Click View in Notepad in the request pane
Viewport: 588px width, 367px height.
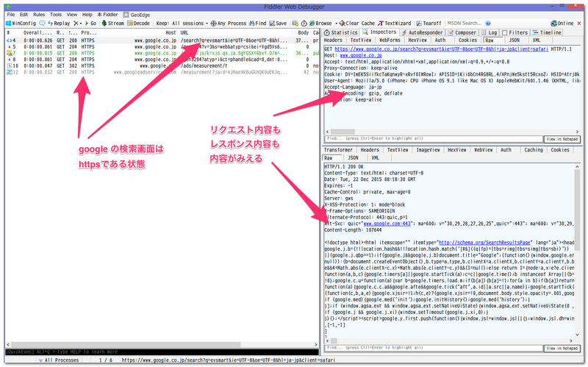click(x=562, y=139)
